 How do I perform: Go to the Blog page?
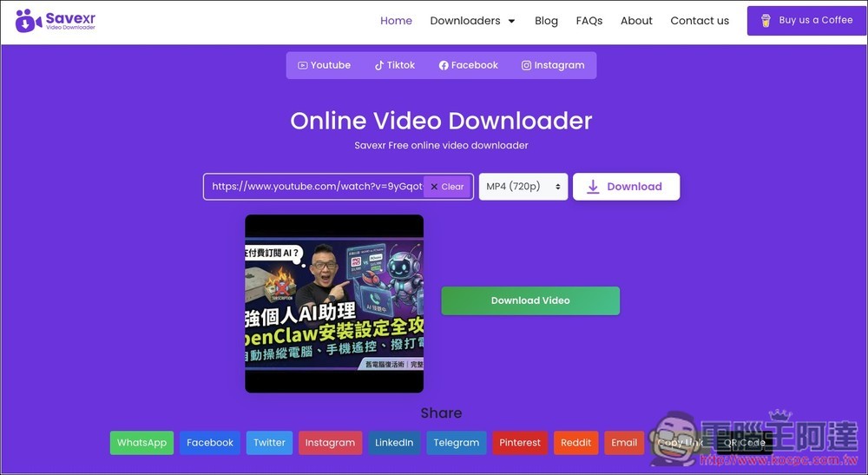tap(546, 21)
